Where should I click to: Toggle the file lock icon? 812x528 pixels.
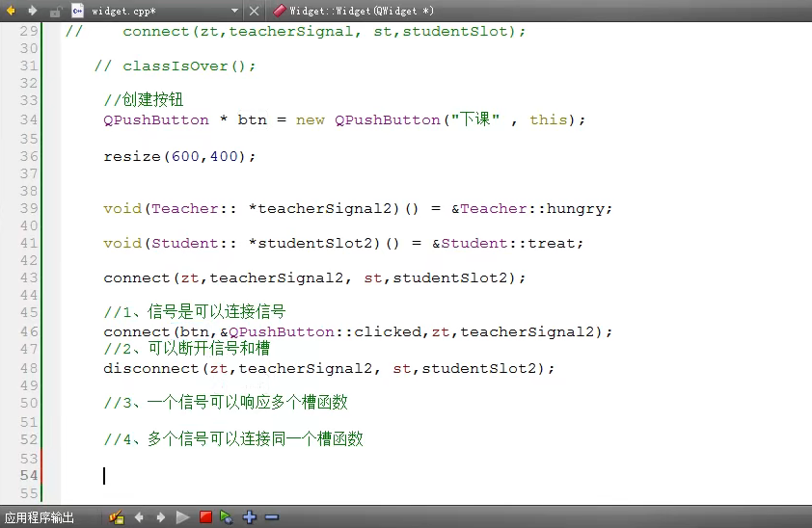coord(55,11)
